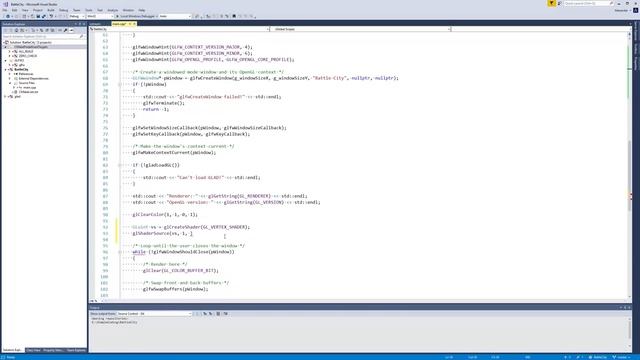
Task: Focus the Quick Launch search box
Action: (x=588, y=3)
